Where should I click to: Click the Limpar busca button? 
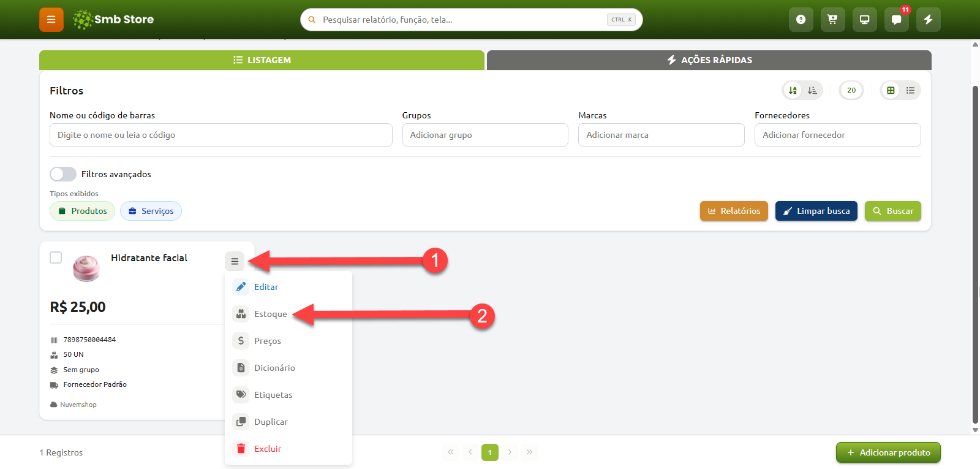click(x=816, y=211)
